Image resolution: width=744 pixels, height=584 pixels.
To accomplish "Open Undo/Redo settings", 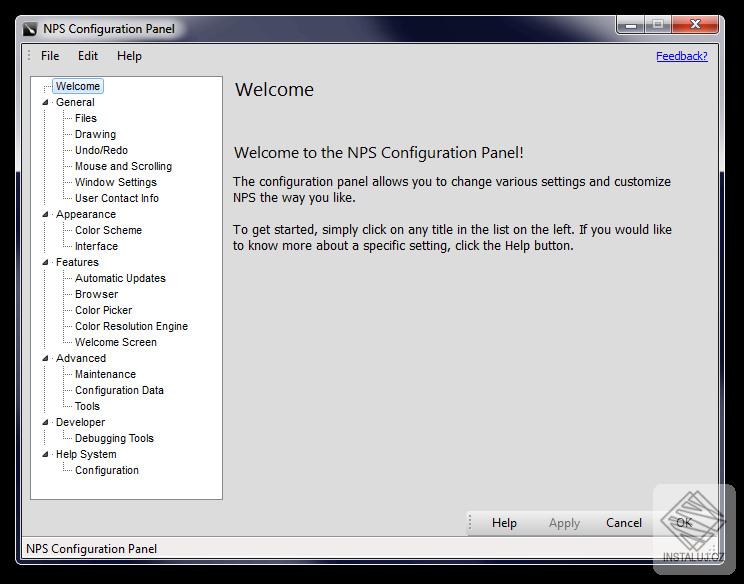I will click(101, 150).
